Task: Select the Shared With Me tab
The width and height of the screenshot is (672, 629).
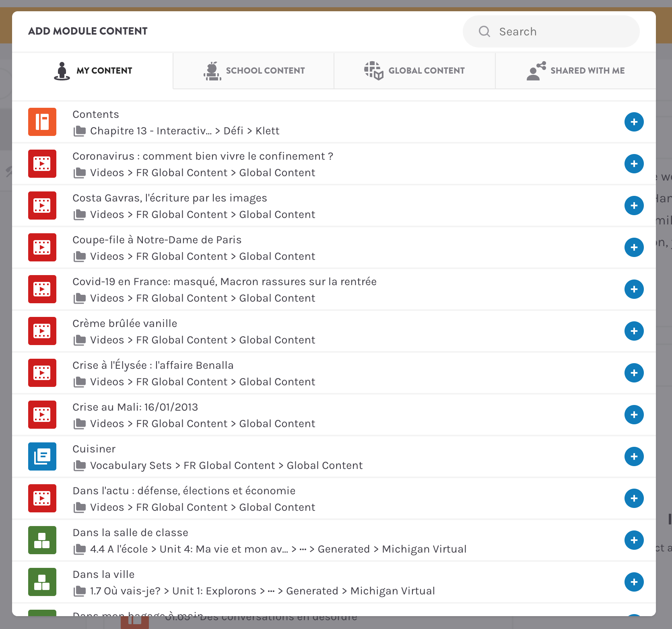Action: (575, 71)
